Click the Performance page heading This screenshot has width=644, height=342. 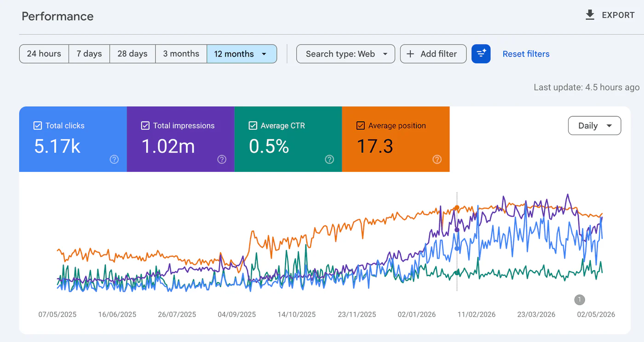(x=57, y=17)
